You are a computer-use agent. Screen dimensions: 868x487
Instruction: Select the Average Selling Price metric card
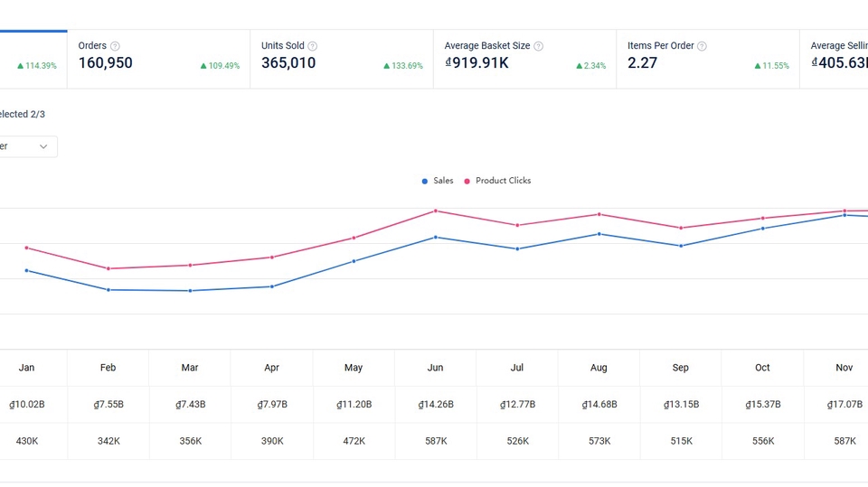(836, 59)
